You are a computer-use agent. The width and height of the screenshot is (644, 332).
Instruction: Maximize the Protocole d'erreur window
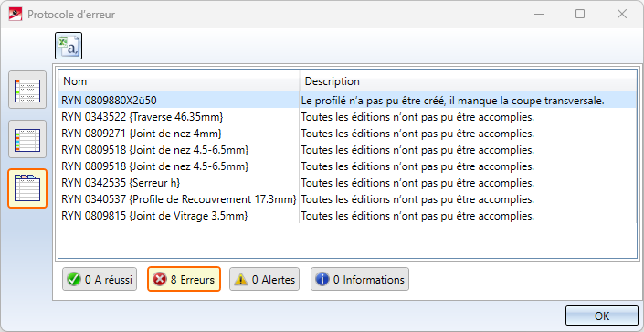(x=580, y=14)
